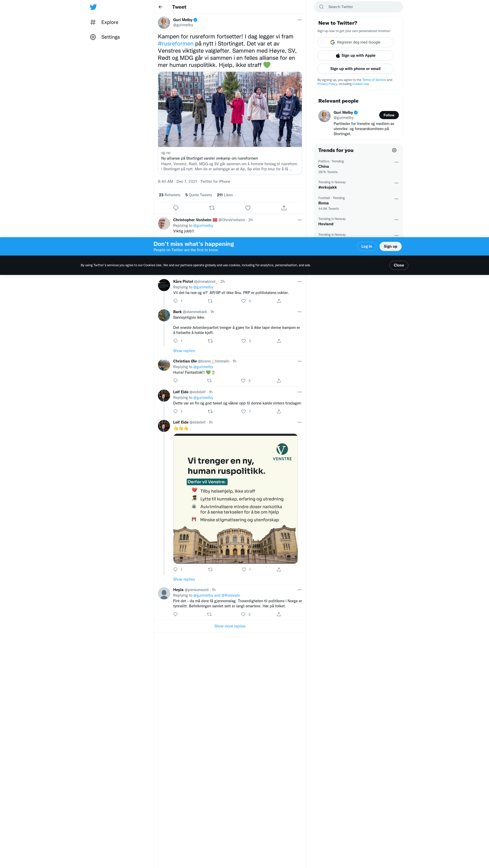
Task: Click the Twitter bird logo
Action: click(93, 7)
